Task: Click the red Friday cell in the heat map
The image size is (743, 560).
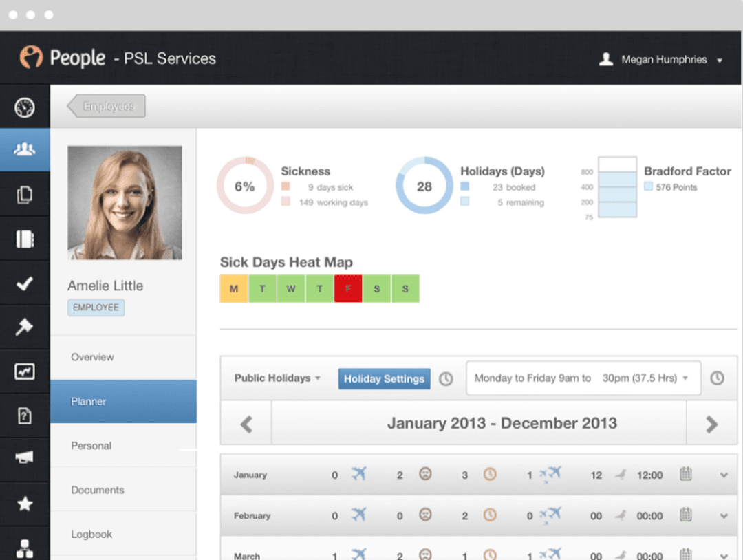Action: point(348,288)
